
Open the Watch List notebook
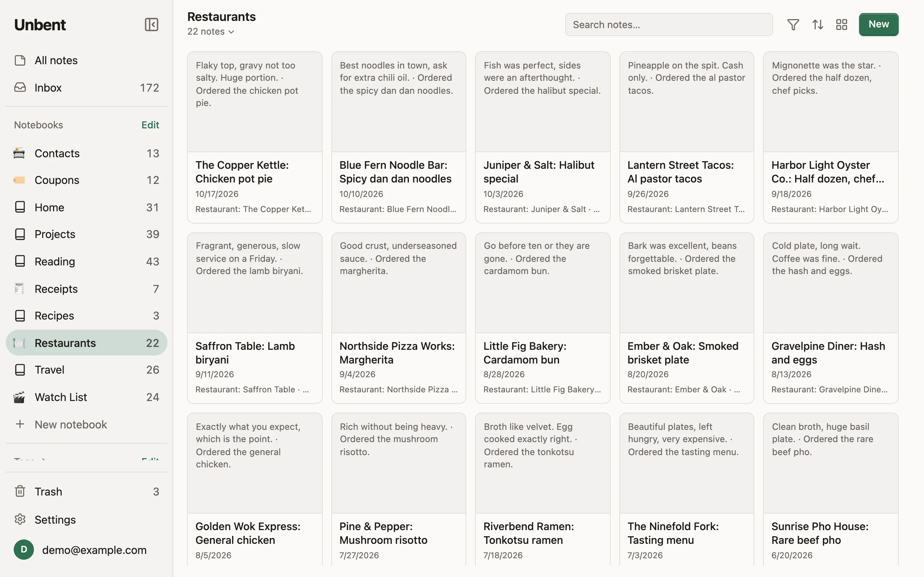(x=87, y=397)
